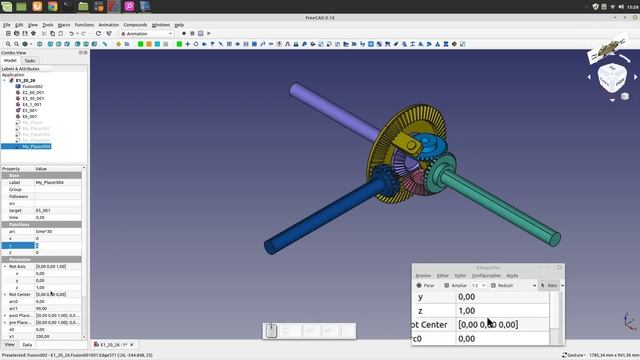
Task: Click the New document icon in toolbar
Action: [x=8, y=33]
